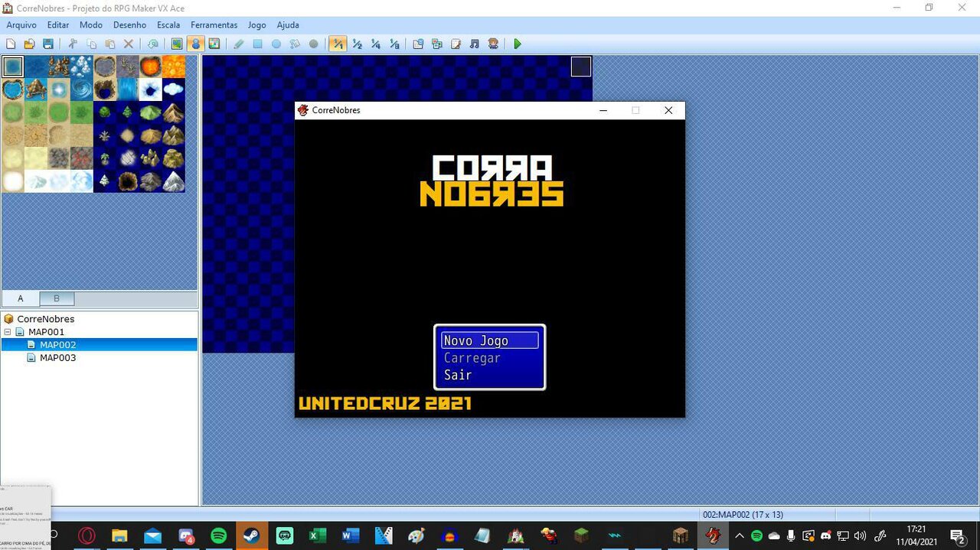Switch to Map editing mode
Screen dimensions: 980x550
coord(177,44)
